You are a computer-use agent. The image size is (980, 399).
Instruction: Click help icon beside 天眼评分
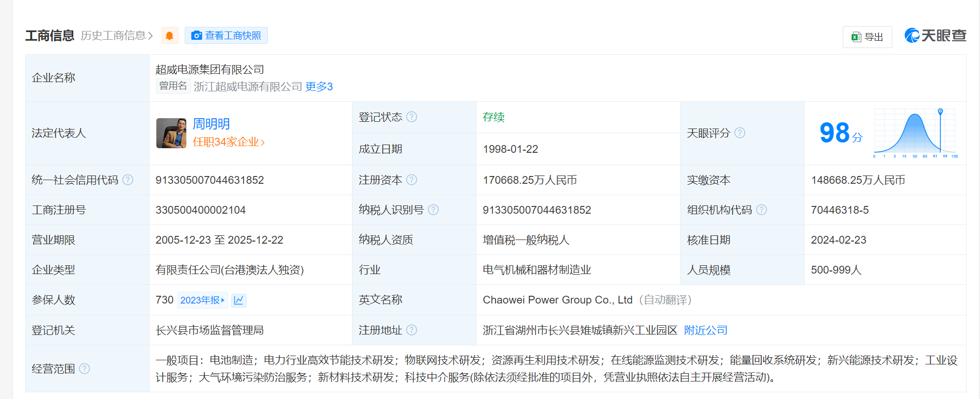click(740, 133)
